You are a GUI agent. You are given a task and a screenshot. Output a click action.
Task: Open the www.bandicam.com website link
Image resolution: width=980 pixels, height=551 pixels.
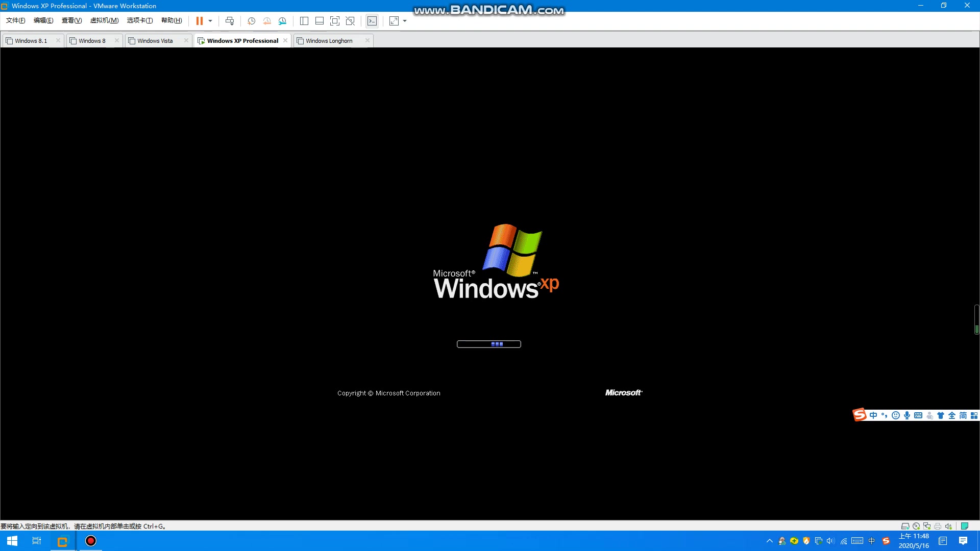point(488,10)
